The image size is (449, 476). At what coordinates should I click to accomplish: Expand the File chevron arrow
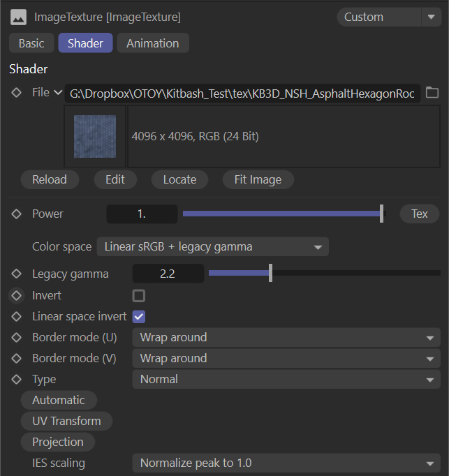[x=57, y=93]
